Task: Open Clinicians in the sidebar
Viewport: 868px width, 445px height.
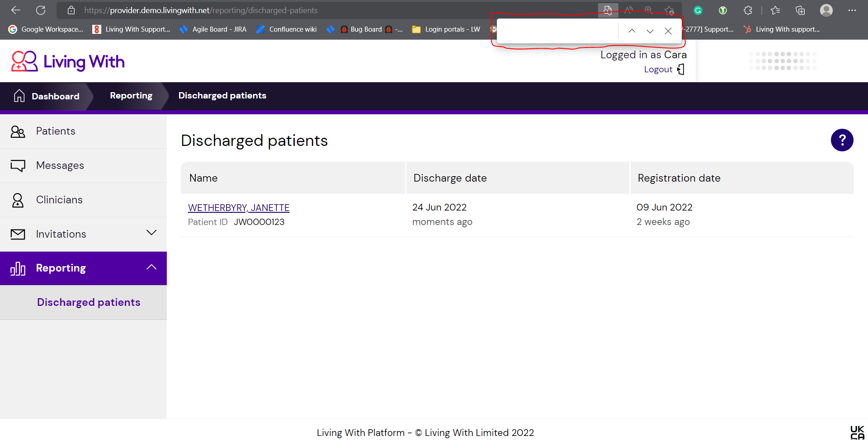Action: [83, 200]
